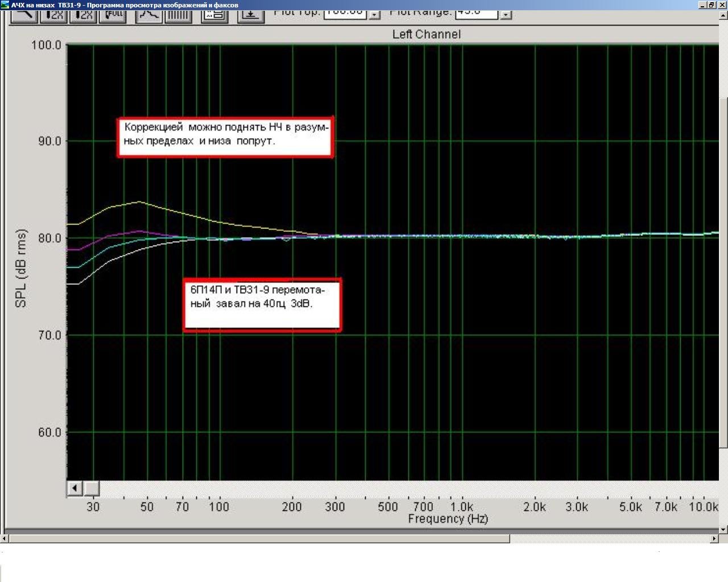Click the graph frequency scroll thumb
The width and height of the screenshot is (728, 582).
[x=92, y=488]
